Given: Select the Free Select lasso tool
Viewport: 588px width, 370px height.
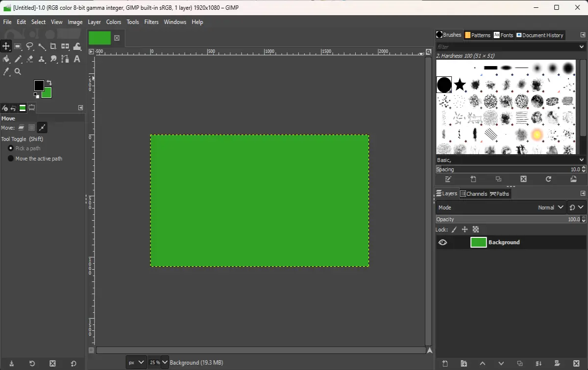Looking at the screenshot, I should pos(30,46).
